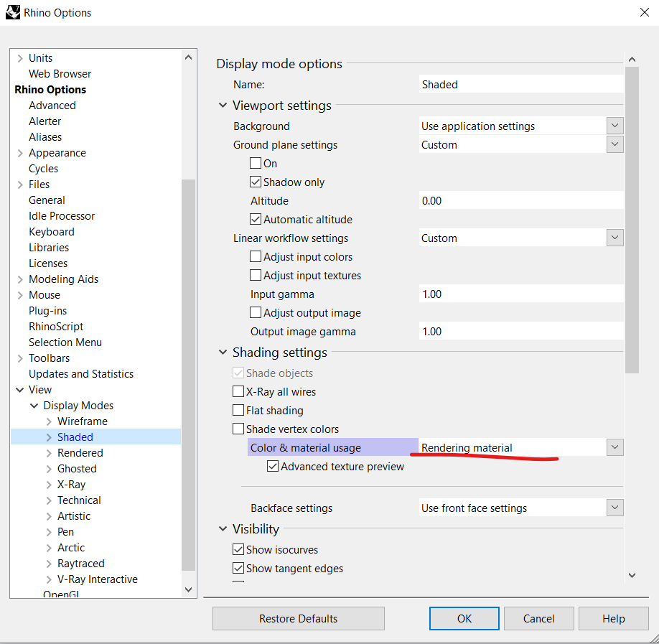Select RhinoScript in options tree
The height and width of the screenshot is (644, 659).
coord(56,327)
